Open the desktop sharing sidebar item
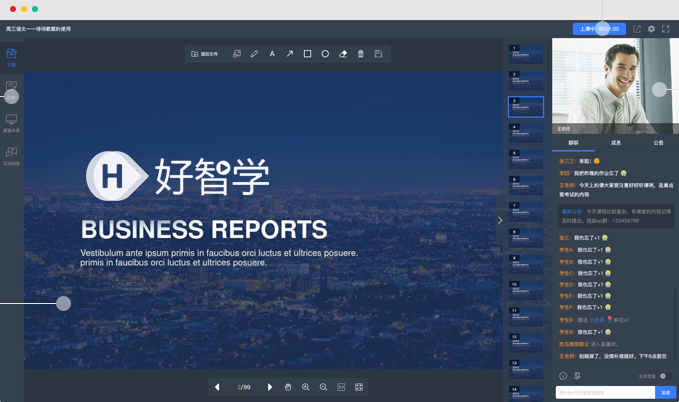 [x=11, y=123]
